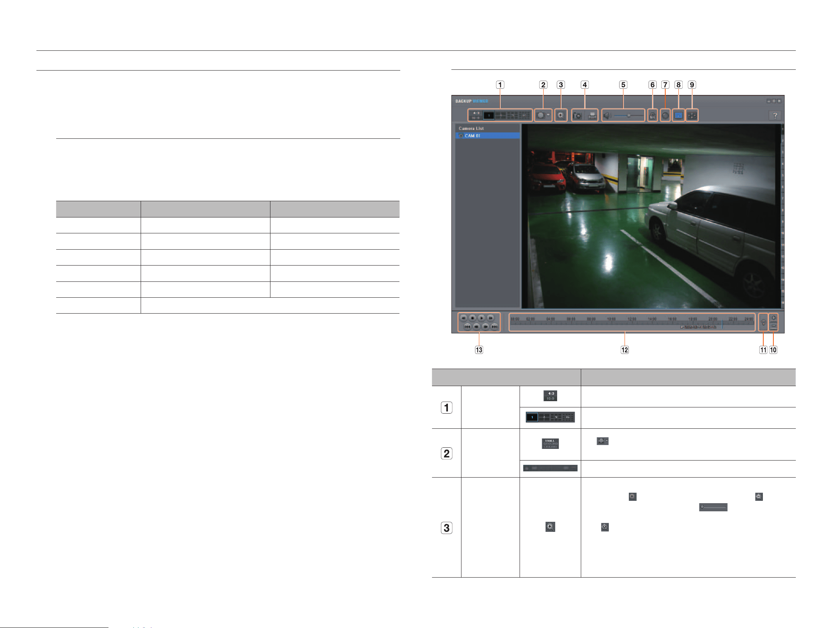840x628 pixels.
Task: Open the help question mark button
Action: point(775,116)
